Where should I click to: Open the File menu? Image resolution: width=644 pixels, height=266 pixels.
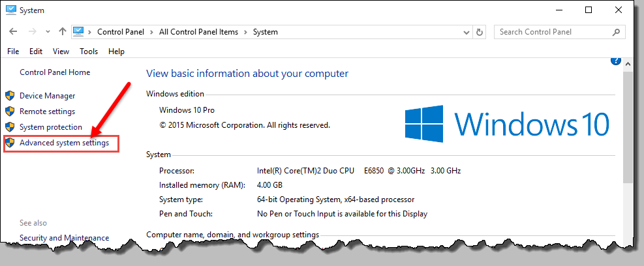coord(13,52)
